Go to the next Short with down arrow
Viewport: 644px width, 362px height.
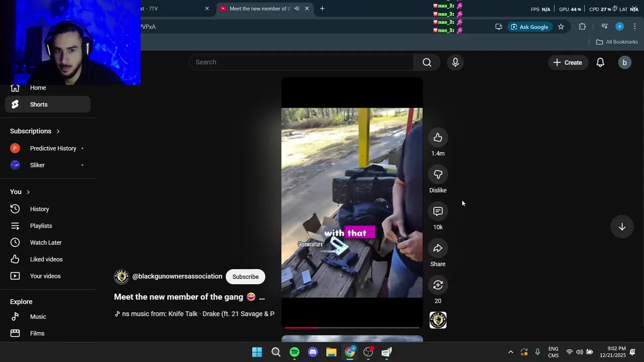click(x=622, y=227)
